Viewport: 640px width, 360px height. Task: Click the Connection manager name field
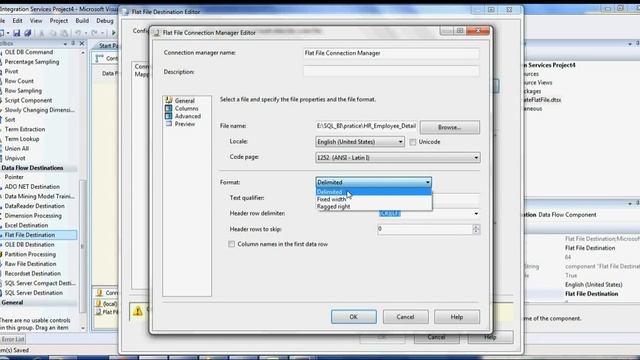[x=391, y=53]
